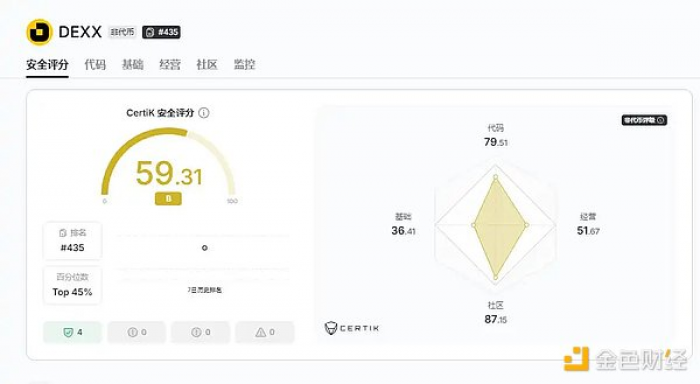Open the 经营 tab
The width and height of the screenshot is (700, 384).
(170, 65)
